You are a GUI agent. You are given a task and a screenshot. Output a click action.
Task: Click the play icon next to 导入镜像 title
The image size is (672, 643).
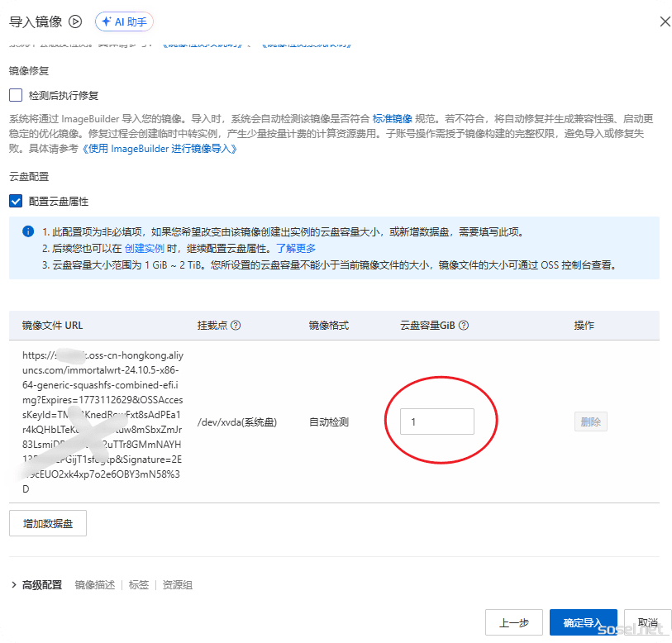pyautogui.click(x=74, y=21)
